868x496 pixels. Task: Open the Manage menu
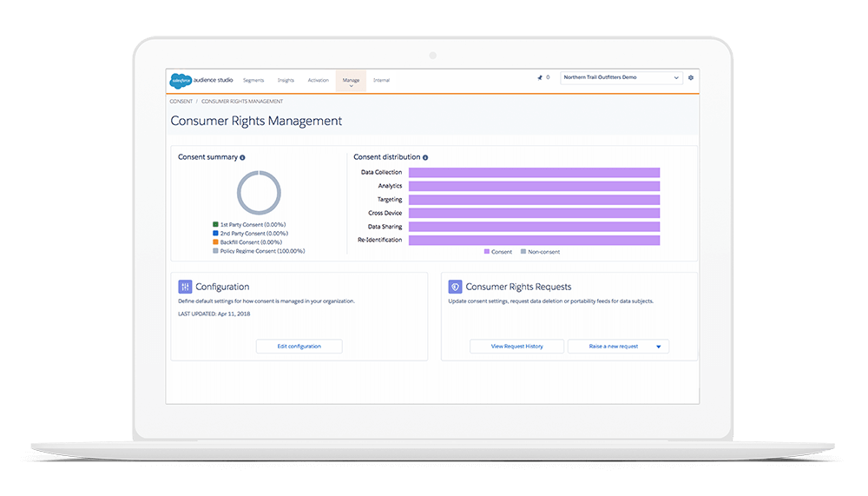point(351,81)
